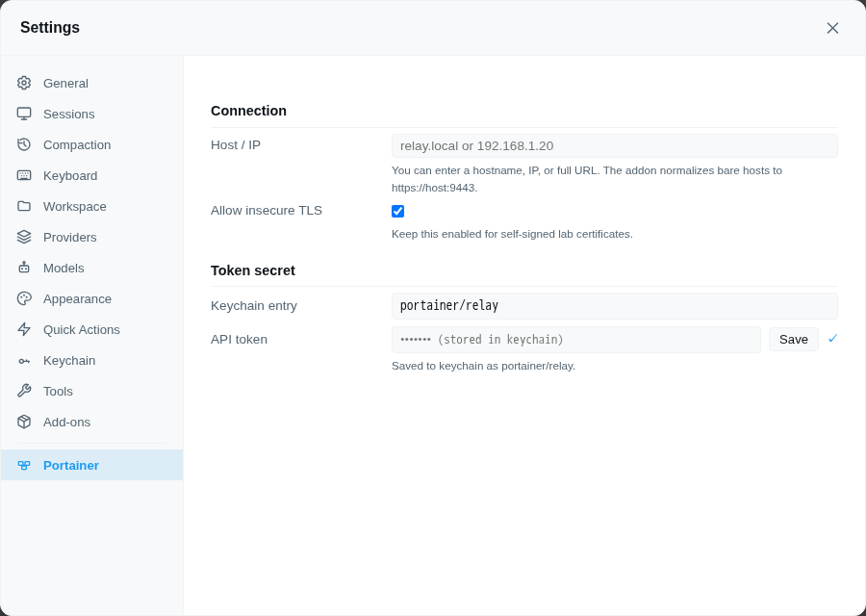The width and height of the screenshot is (866, 616).
Task: Click the Token secret heading
Action: click(x=252, y=270)
